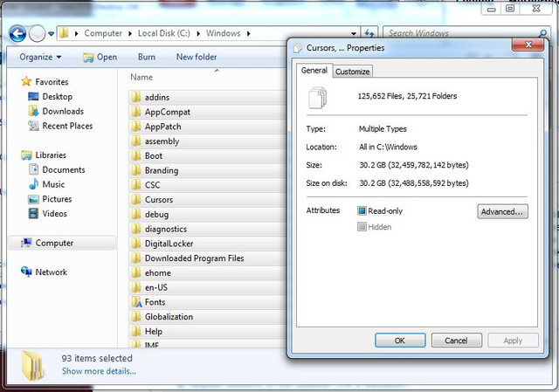Image resolution: width=559 pixels, height=392 pixels.
Task: Click 125,652 Files, 25,721 Folders text
Action: [x=407, y=96]
